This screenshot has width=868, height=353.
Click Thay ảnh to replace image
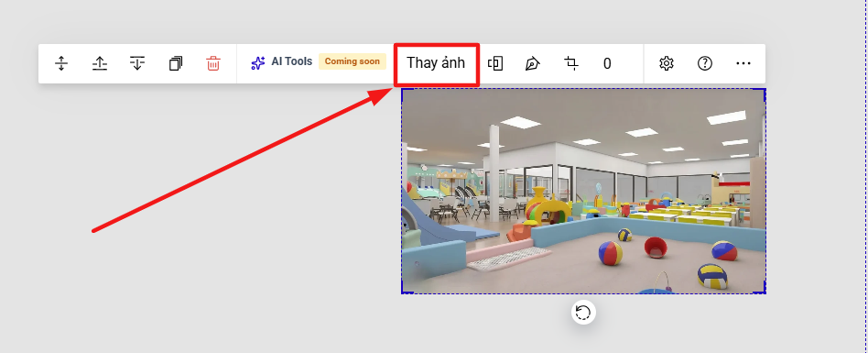tap(436, 63)
